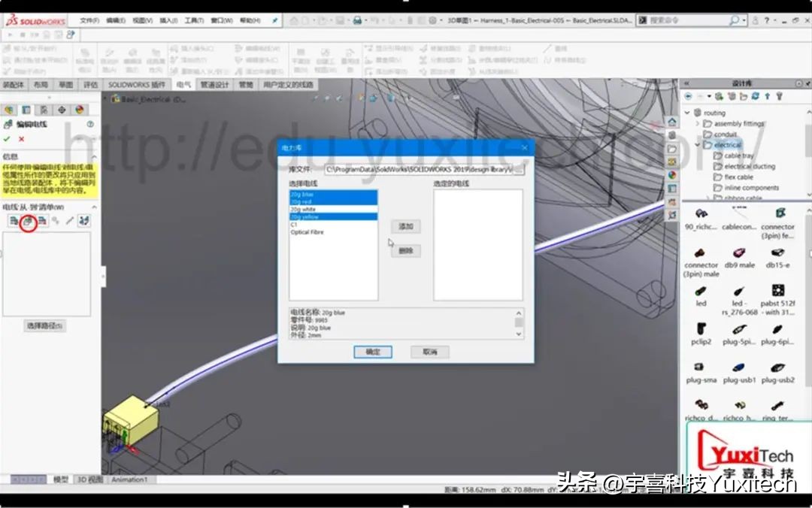
Task: Cancel wire editing with the red X icon
Action: coord(21,138)
